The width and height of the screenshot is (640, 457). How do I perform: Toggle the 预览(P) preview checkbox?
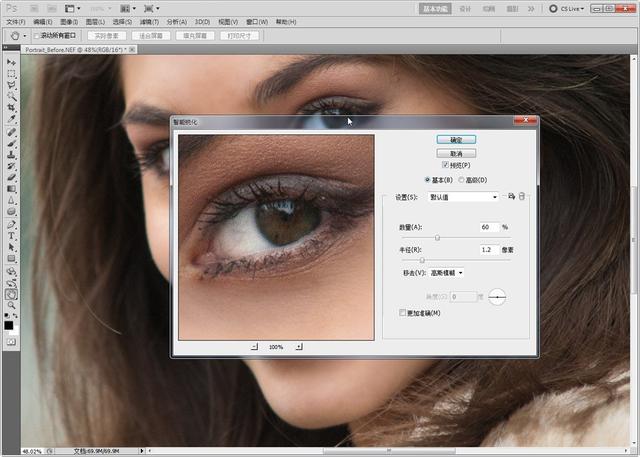pyautogui.click(x=445, y=165)
